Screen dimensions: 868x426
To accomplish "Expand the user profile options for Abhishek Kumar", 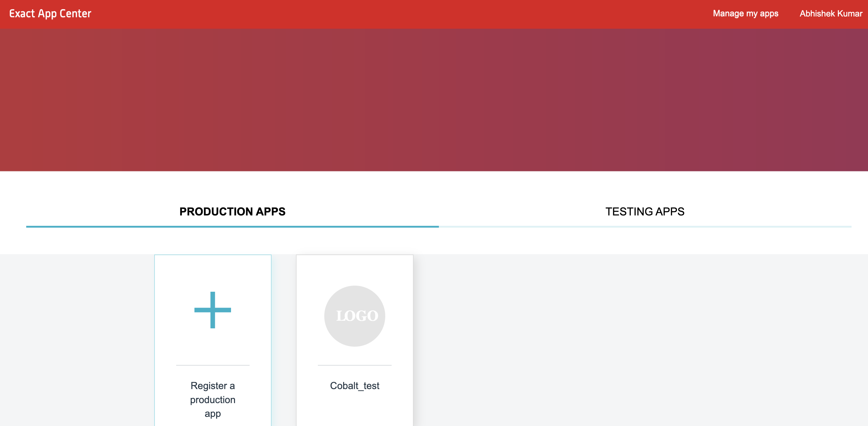I will pyautogui.click(x=831, y=13).
